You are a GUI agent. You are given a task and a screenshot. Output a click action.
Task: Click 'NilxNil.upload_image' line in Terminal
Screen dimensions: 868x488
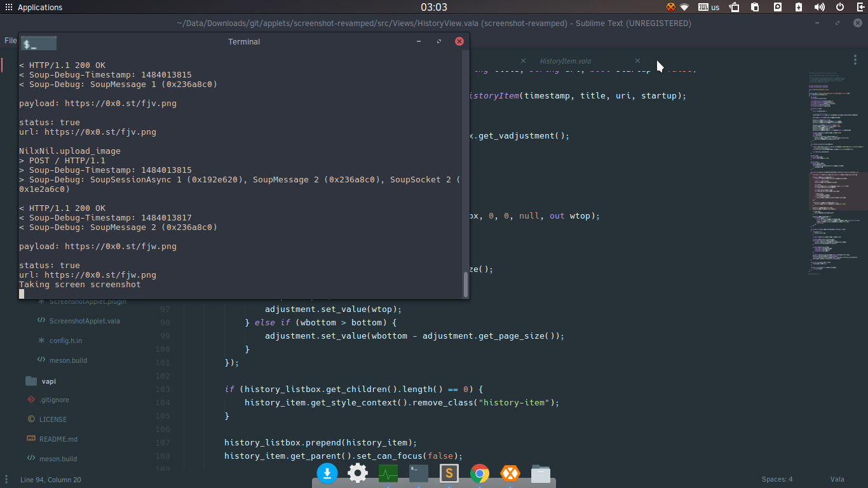[70, 151]
